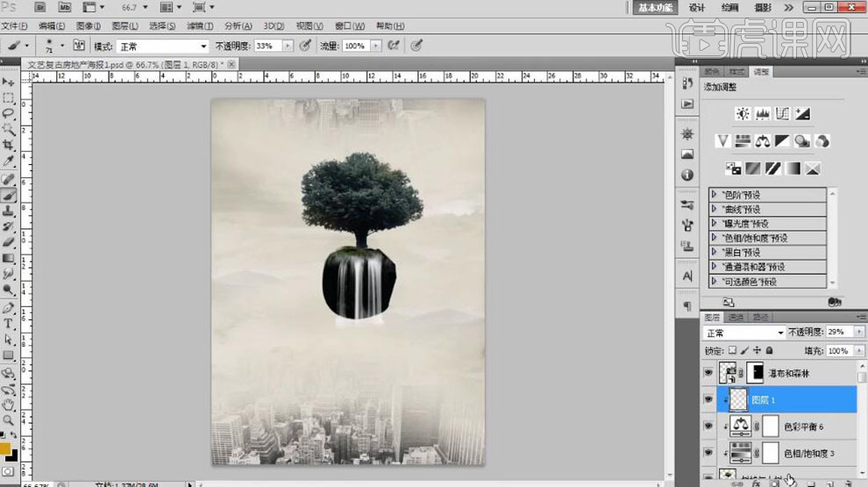Add a Gradient Map adjustment
This screenshot has width=868, height=487.
point(793,168)
